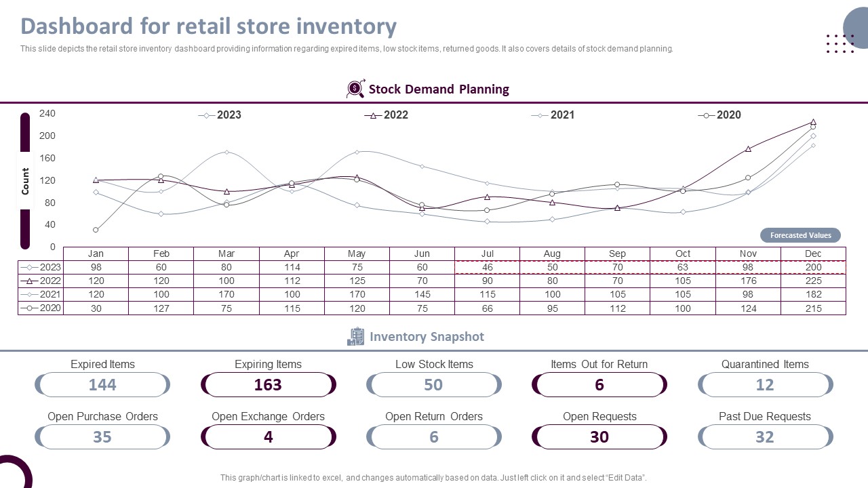Click the Stock Demand Planning heading

coord(439,89)
